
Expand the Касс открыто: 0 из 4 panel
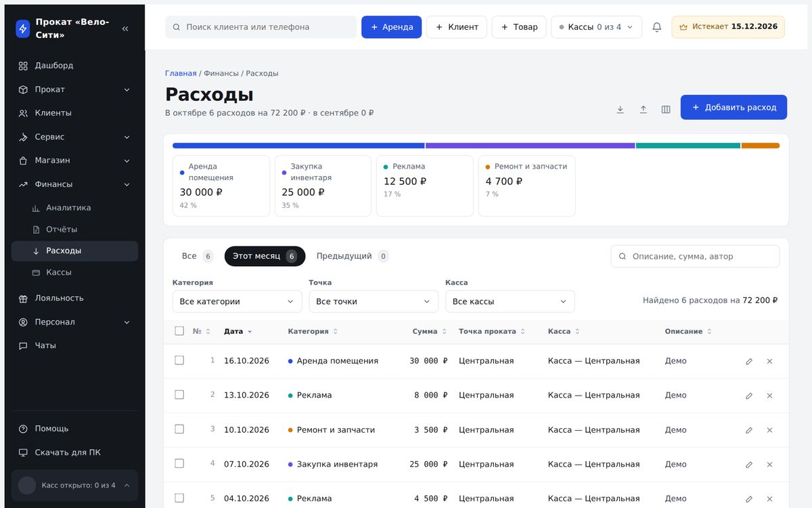click(x=74, y=485)
